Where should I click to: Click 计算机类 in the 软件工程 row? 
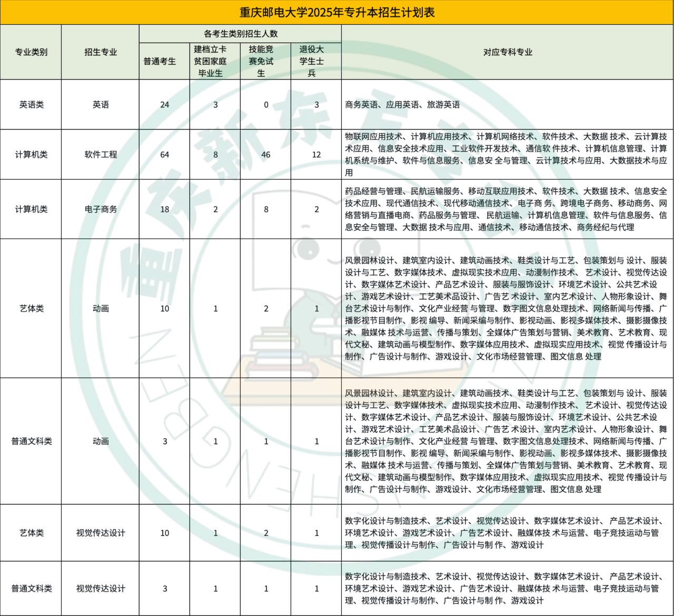(x=31, y=155)
